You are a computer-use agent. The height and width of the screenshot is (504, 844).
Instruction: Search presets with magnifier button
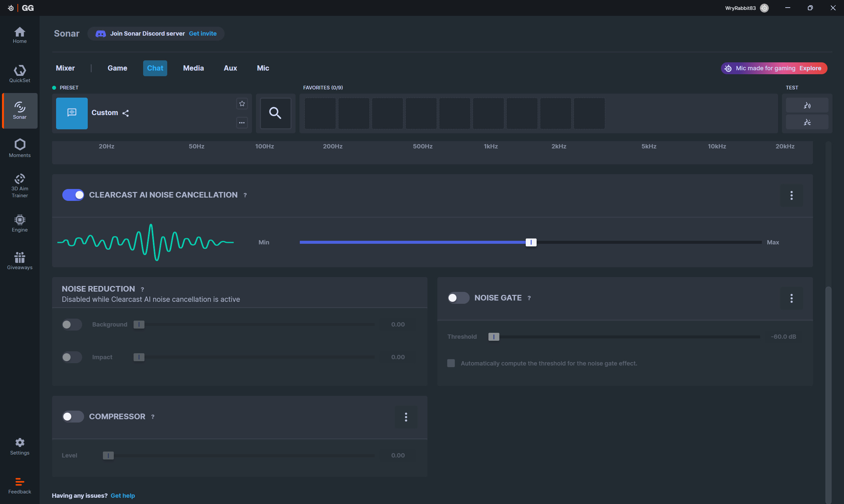pos(275,113)
